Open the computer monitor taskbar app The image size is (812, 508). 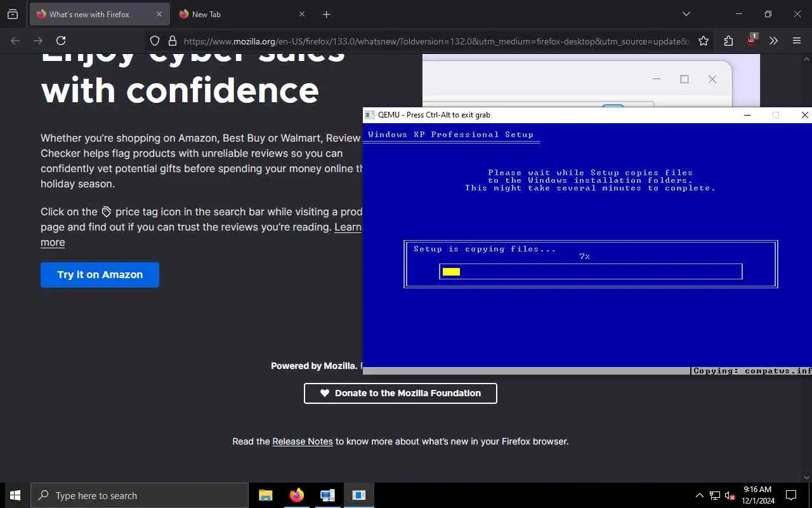328,495
